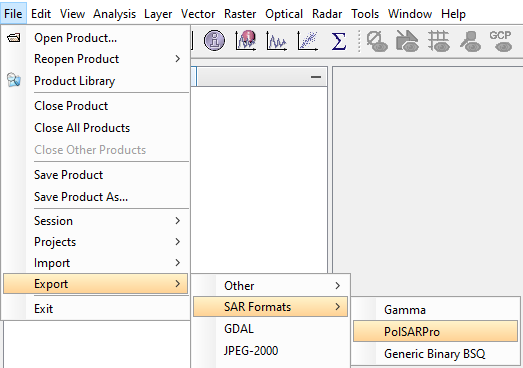Open the Window menu

[x=410, y=14]
